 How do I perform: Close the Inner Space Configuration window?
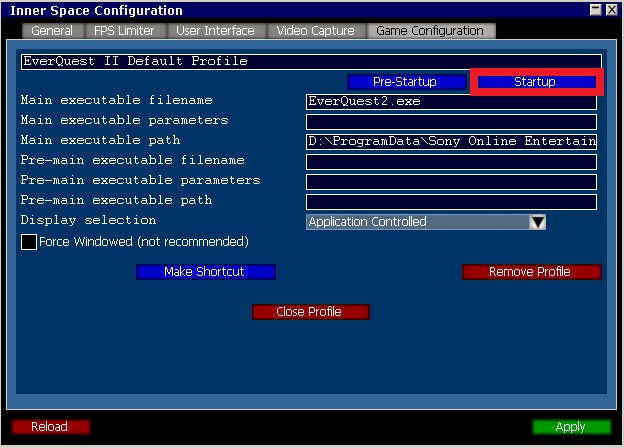(x=611, y=10)
